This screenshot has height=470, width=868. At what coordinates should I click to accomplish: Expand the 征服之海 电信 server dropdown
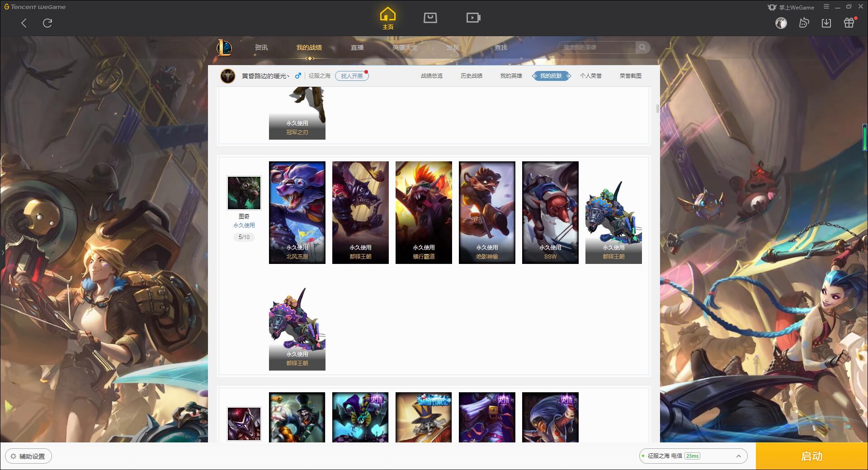(x=693, y=456)
